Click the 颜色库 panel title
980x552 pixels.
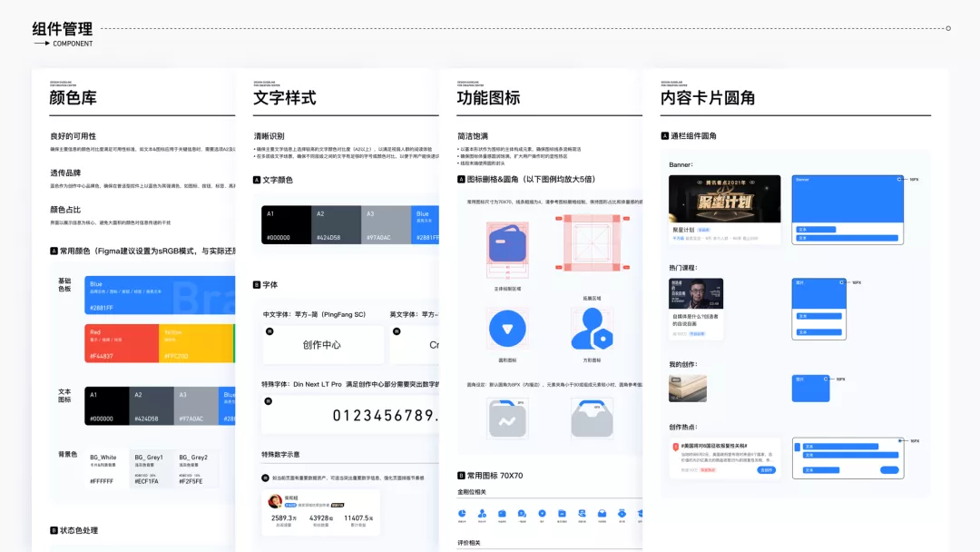(x=73, y=97)
